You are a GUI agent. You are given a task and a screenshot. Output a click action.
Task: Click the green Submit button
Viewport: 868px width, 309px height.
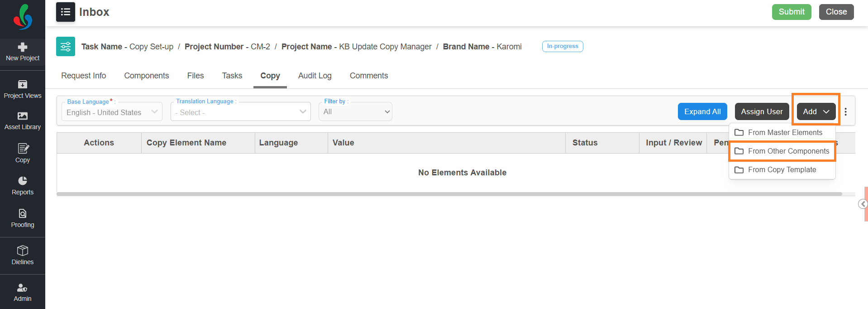pos(791,12)
